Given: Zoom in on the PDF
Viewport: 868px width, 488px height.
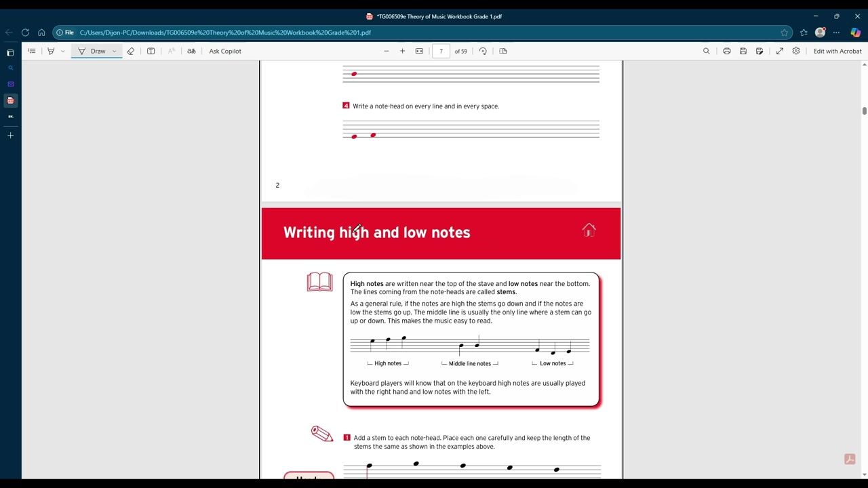Looking at the screenshot, I should (403, 51).
